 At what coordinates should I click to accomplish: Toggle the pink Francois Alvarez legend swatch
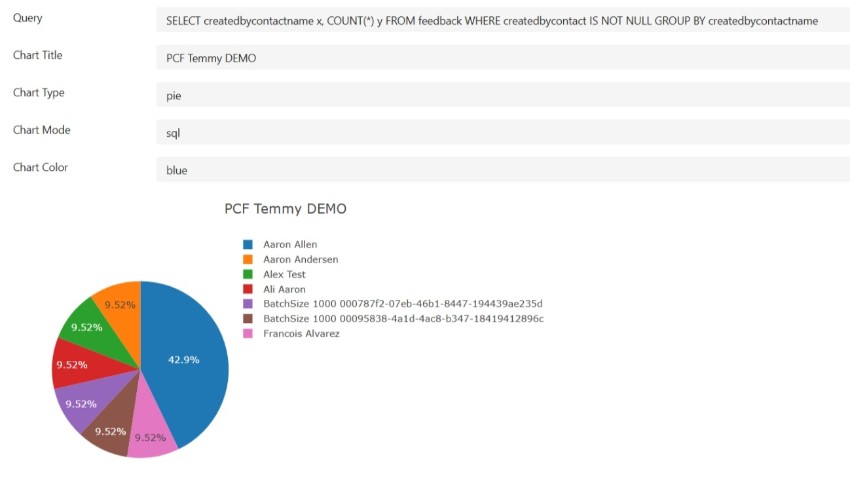tap(248, 333)
